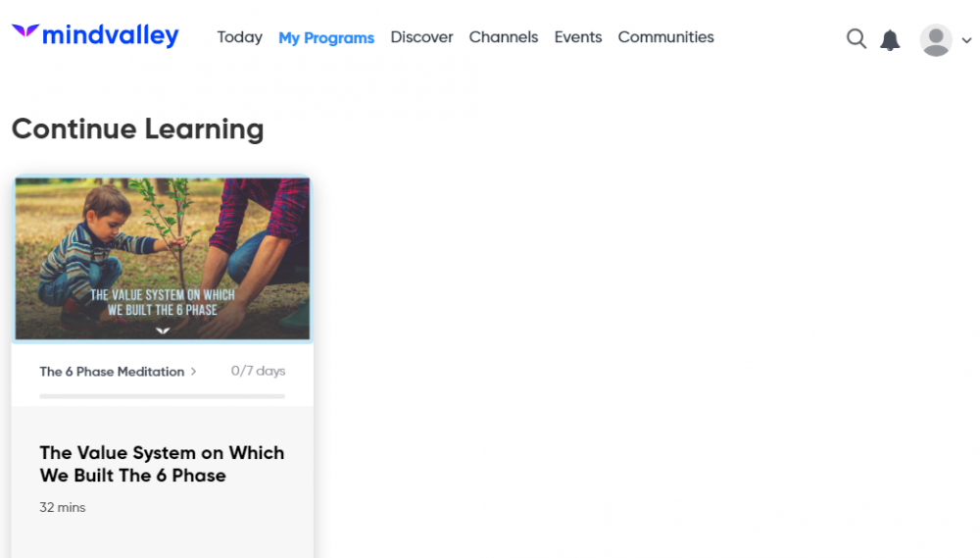Click the Mindvalley winged logo icon
980x558 pixels.
tap(25, 33)
